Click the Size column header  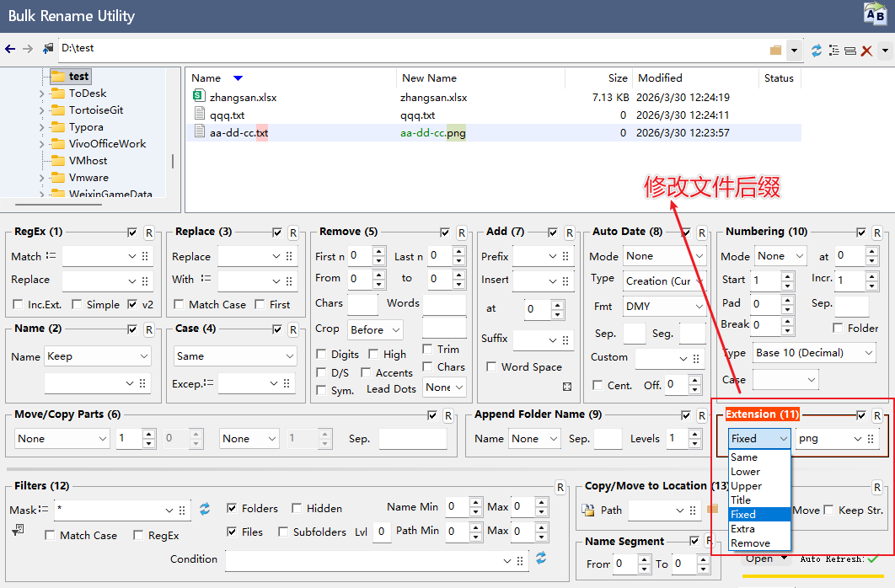pos(618,78)
